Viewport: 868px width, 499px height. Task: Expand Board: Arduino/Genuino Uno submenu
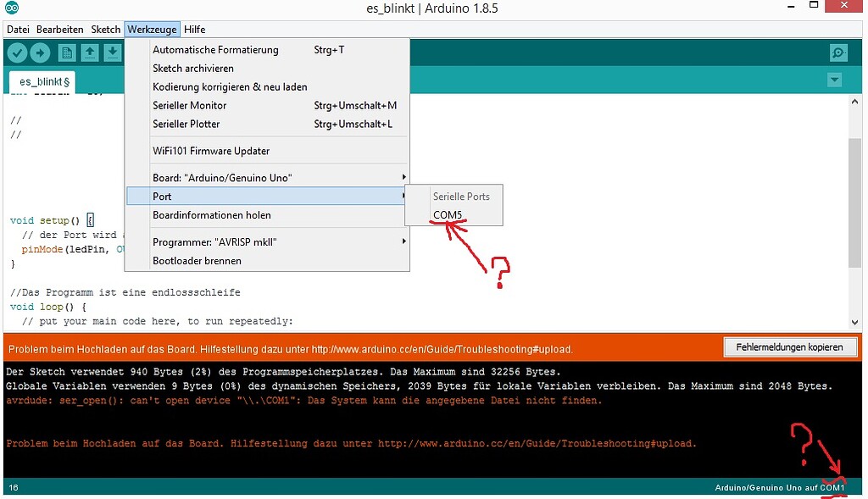(x=268, y=178)
